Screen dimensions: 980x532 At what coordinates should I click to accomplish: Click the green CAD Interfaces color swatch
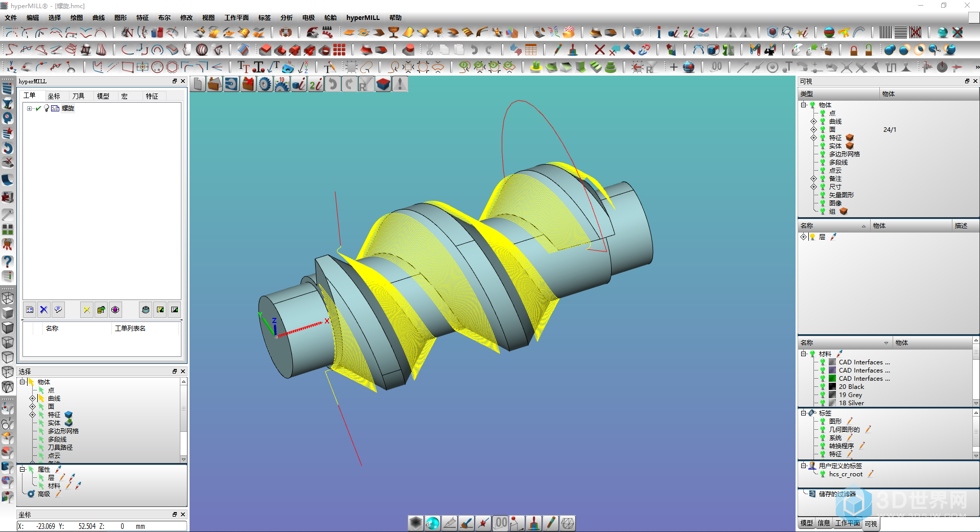point(832,379)
